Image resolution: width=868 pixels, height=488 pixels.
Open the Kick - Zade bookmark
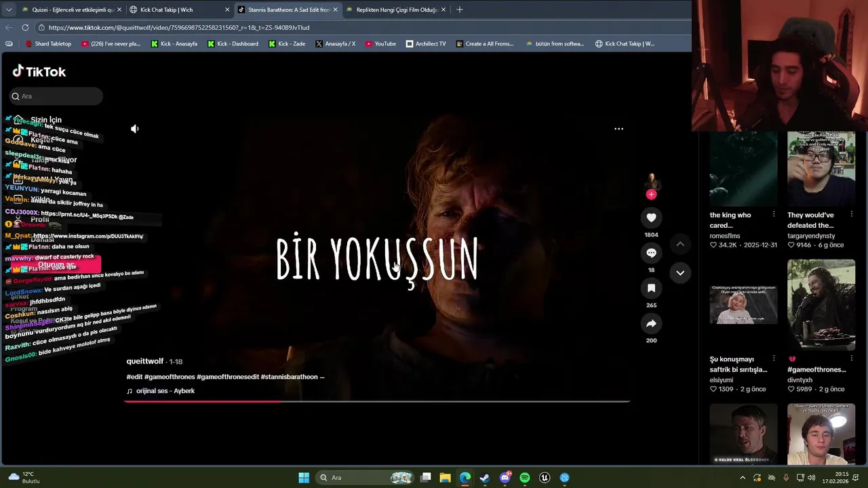(286, 43)
